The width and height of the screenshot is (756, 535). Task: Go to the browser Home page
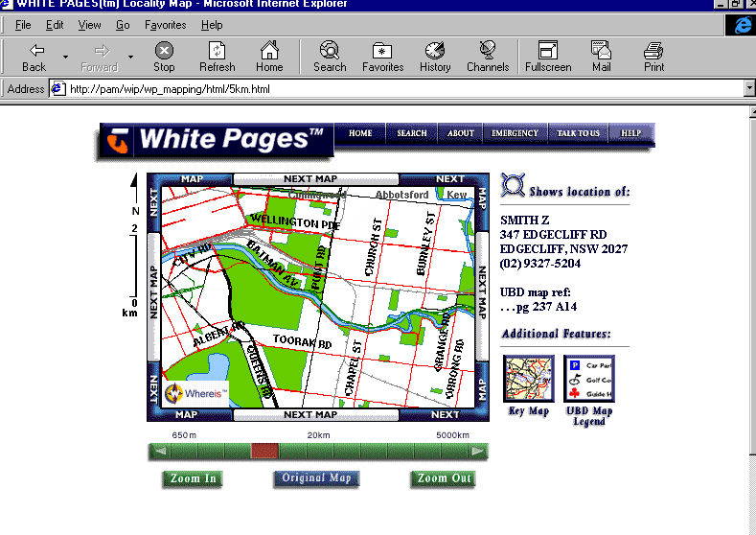269,57
